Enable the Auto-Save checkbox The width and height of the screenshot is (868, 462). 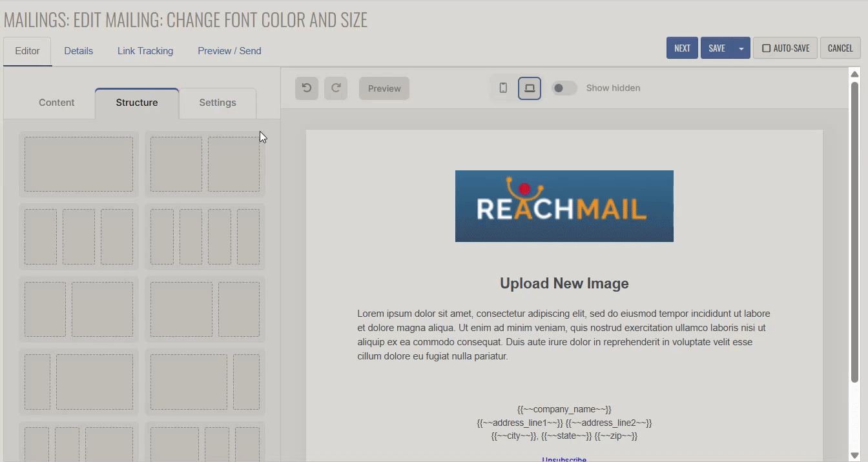tap(767, 48)
